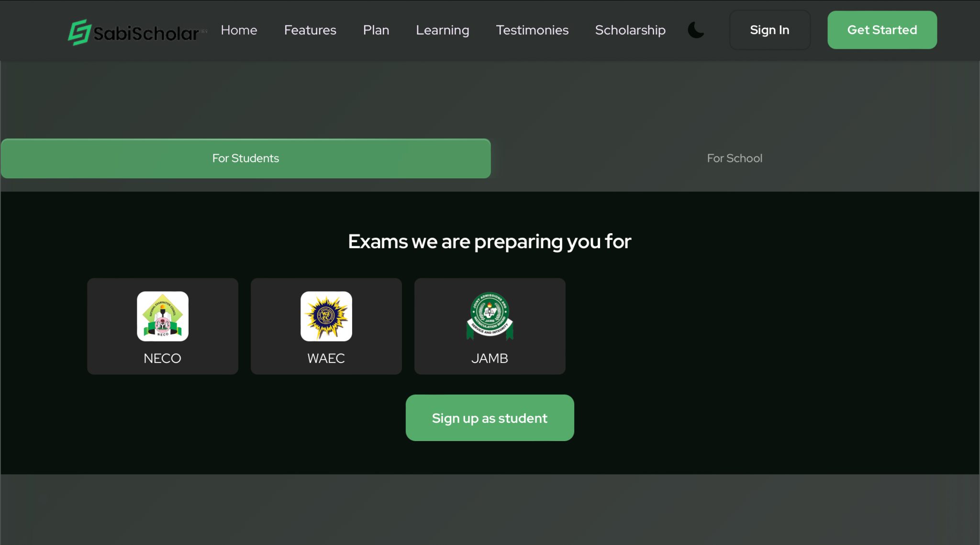Open the NECO exam card
This screenshot has width=980, height=545.
tap(163, 326)
